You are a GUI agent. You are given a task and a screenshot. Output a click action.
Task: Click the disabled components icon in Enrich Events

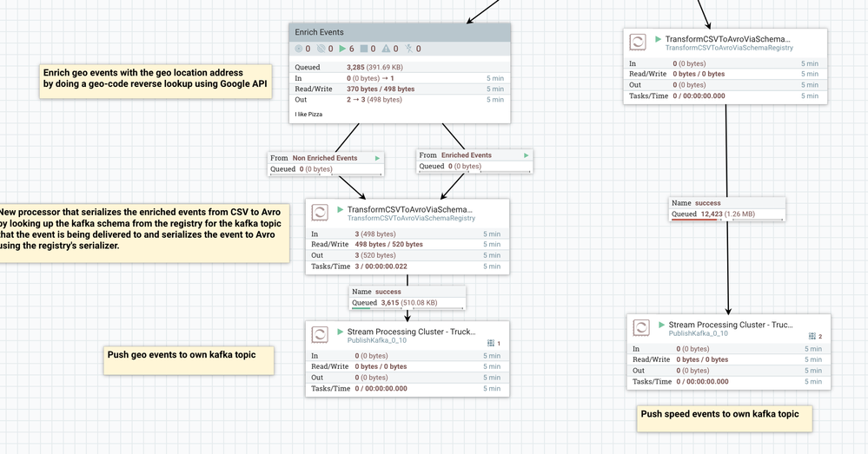point(408,49)
